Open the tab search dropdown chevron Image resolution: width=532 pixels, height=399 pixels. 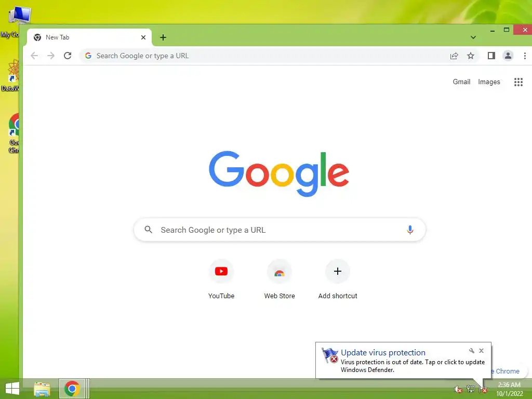click(x=473, y=37)
